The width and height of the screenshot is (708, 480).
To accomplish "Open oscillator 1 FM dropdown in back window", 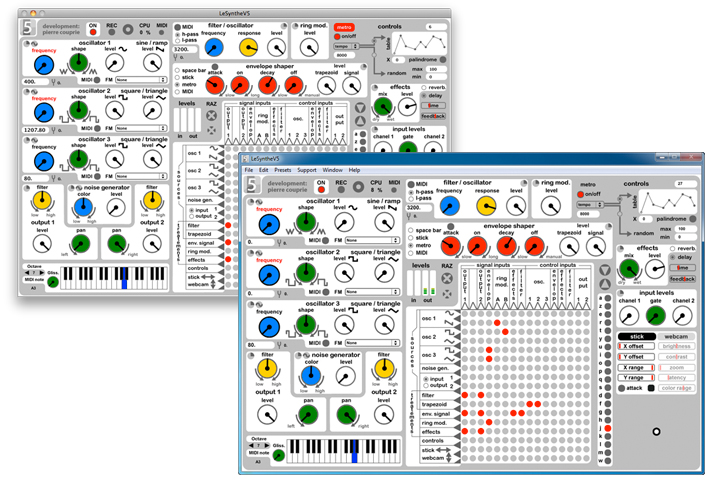I will (141, 80).
